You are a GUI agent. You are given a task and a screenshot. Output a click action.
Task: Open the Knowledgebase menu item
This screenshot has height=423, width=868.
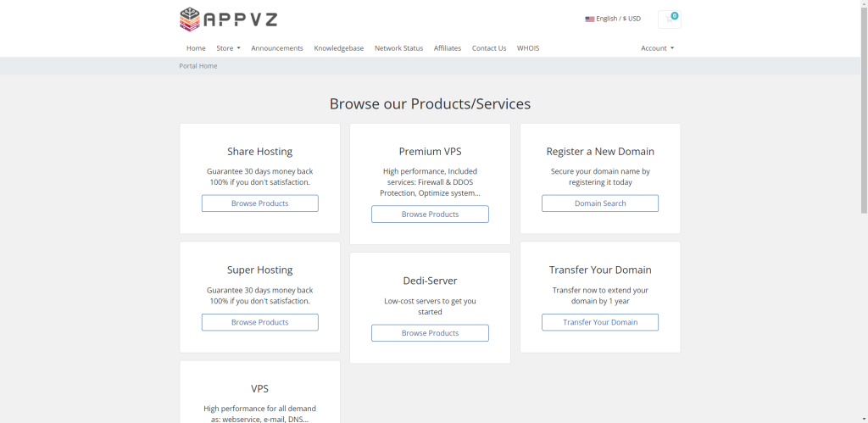[x=339, y=48]
